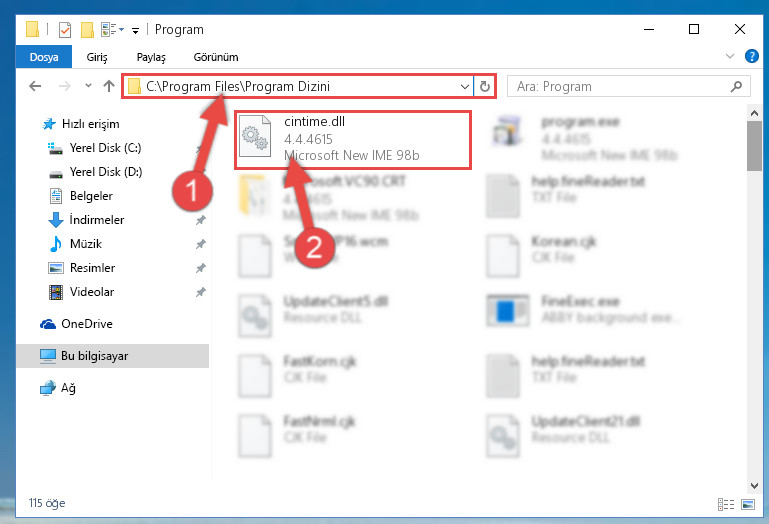
Task: Go up one folder level
Action: click(109, 86)
